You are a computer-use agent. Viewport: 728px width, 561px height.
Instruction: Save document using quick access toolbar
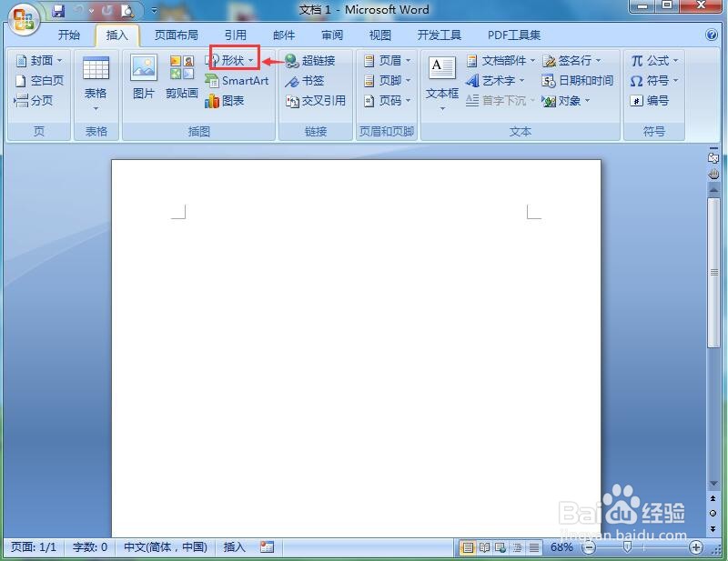(58, 10)
